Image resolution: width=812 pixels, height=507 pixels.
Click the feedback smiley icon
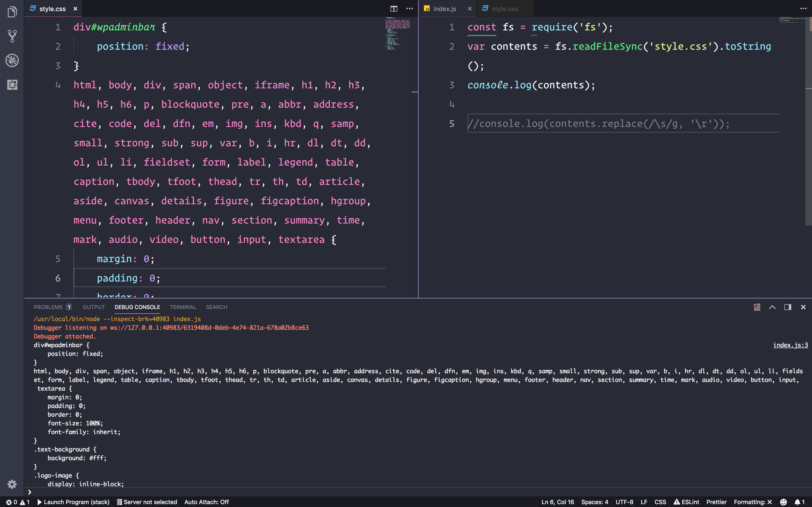point(783,502)
